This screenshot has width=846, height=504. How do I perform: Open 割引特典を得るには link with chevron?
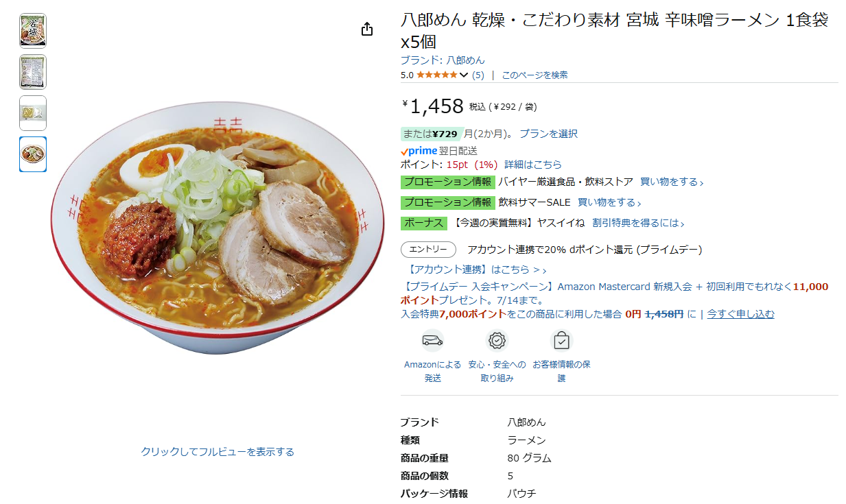(638, 223)
